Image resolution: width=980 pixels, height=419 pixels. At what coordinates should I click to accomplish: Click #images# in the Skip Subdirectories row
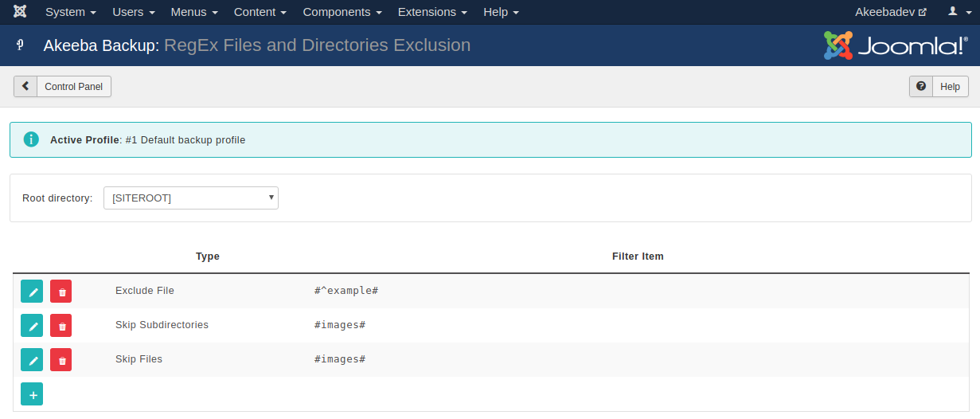(340, 325)
